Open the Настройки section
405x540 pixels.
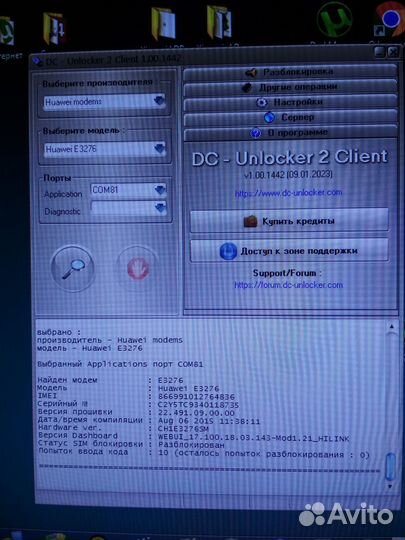pyautogui.click(x=290, y=102)
